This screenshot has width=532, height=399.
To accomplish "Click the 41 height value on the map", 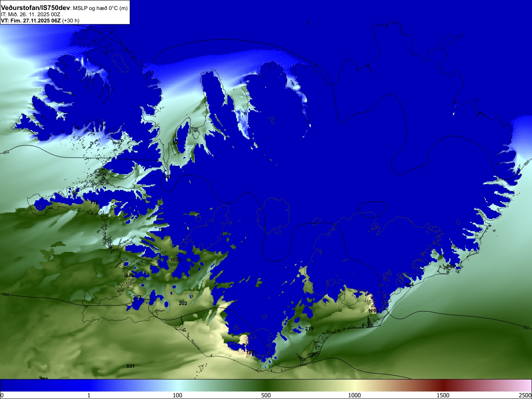I will pos(168,177).
